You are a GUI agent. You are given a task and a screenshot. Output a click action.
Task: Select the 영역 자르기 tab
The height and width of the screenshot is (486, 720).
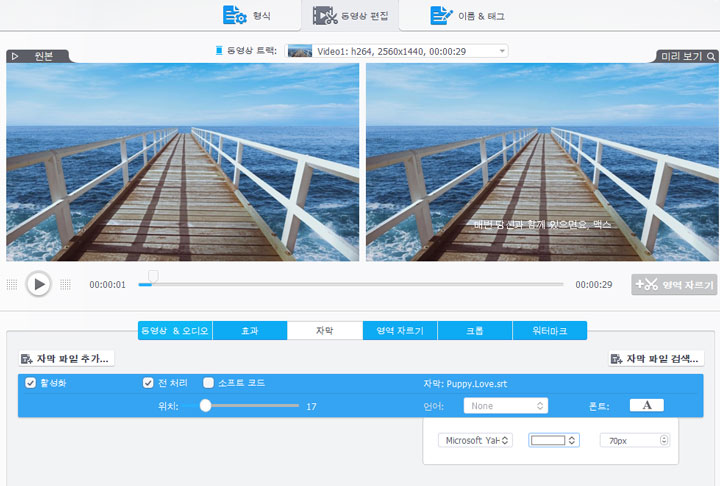click(400, 330)
